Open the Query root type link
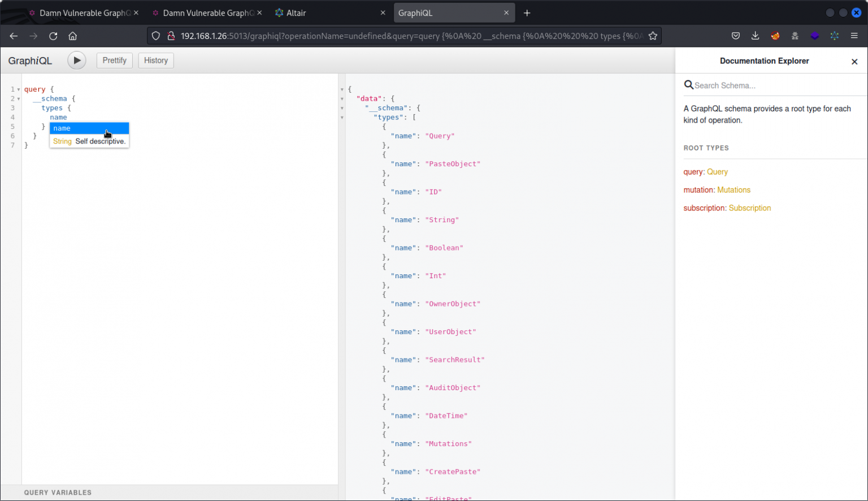Viewport: 868px width, 501px height. (717, 172)
